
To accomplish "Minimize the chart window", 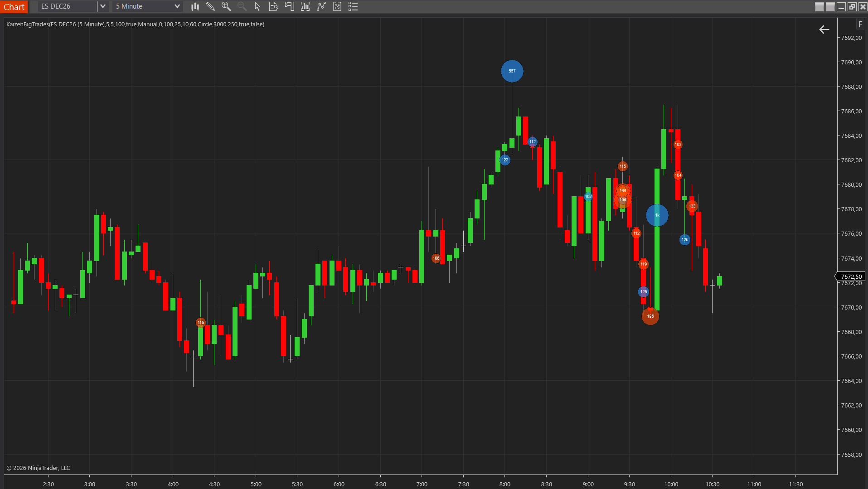I will 841,7.
